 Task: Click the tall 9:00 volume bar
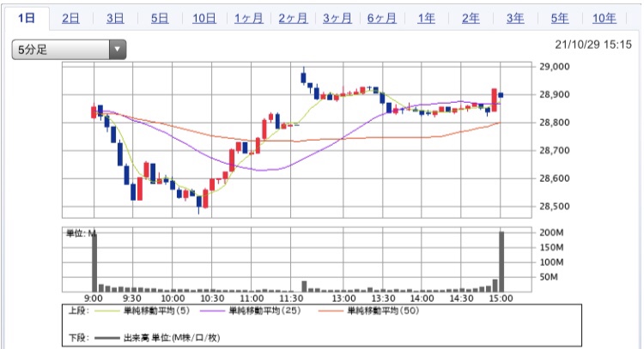[x=94, y=262]
